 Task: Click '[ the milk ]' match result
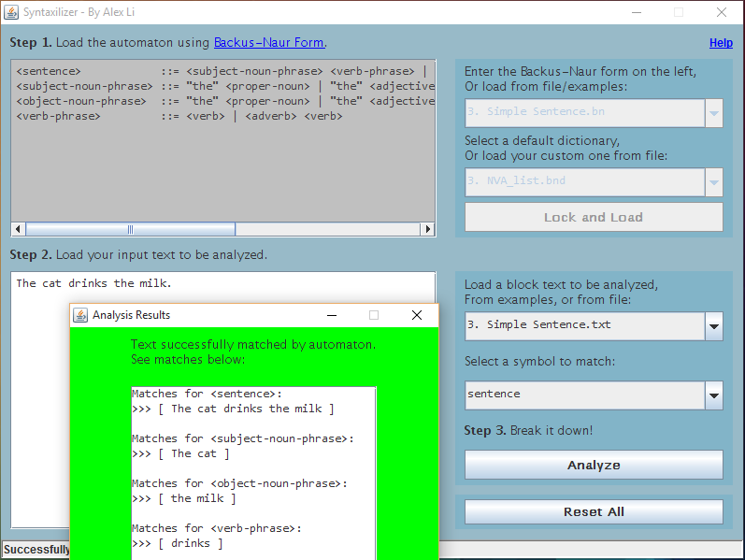coord(197,498)
